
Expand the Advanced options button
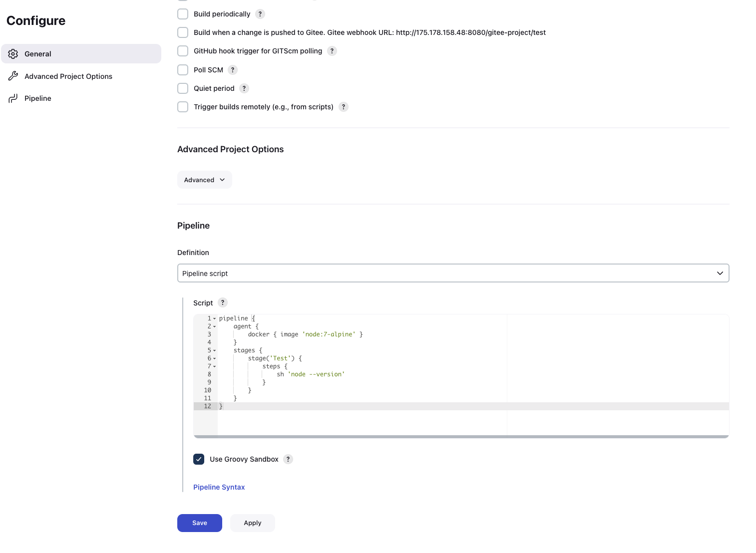click(205, 180)
